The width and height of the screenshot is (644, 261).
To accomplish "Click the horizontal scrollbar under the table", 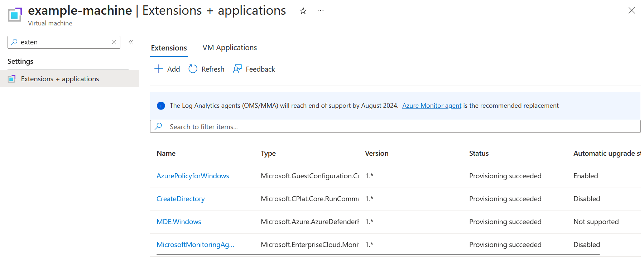I will pyautogui.click(x=378, y=255).
